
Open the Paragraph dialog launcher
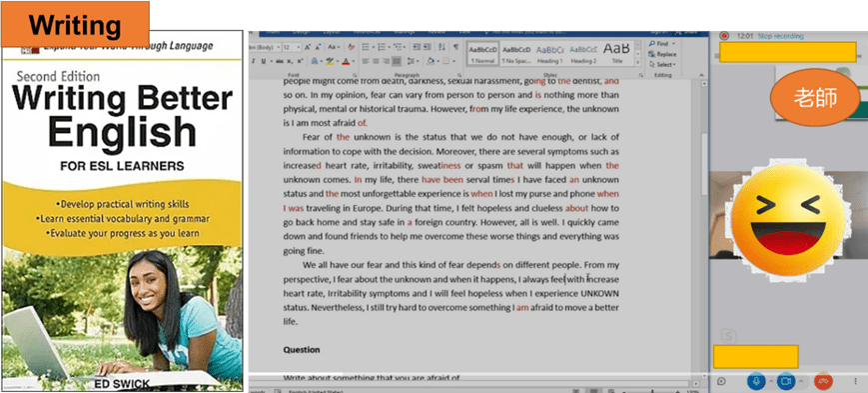(x=459, y=75)
